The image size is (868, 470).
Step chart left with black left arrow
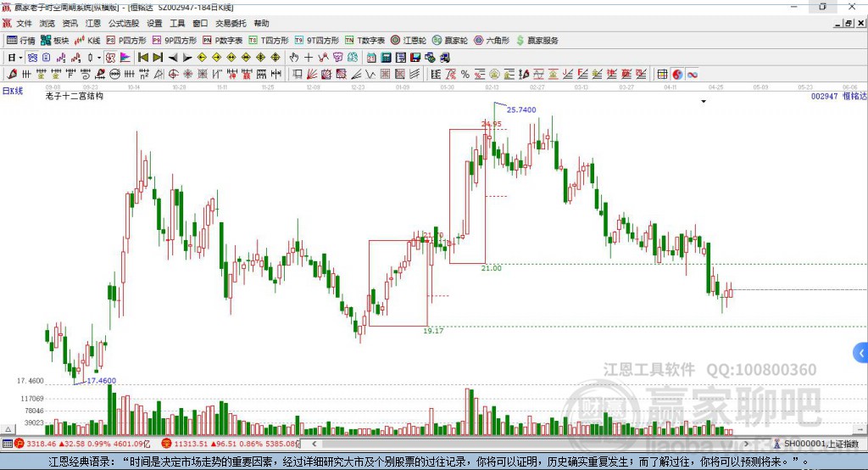tap(173, 58)
